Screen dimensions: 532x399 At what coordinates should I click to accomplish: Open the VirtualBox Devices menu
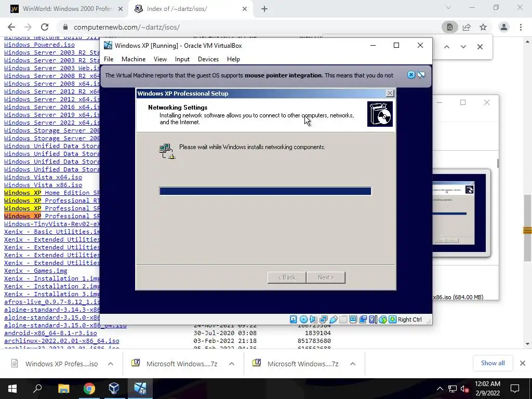(x=208, y=59)
